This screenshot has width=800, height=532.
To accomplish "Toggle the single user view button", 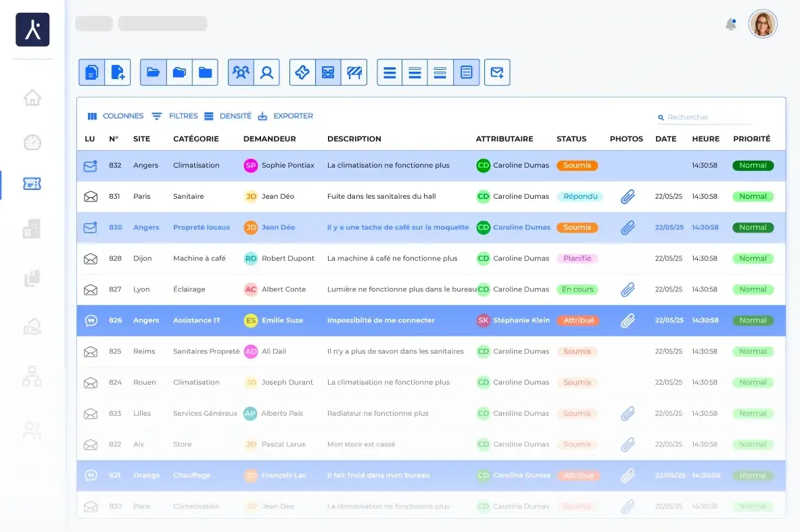I will [267, 72].
